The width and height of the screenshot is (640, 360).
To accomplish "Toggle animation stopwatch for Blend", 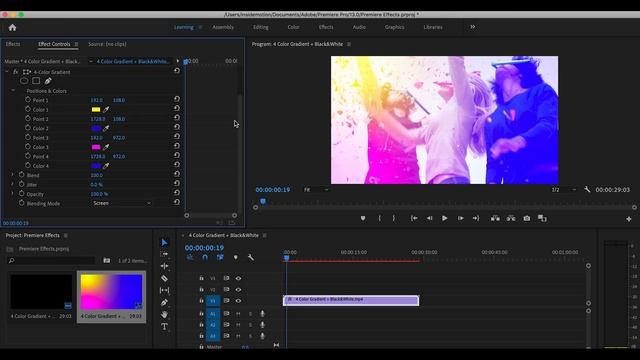I will coord(22,174).
